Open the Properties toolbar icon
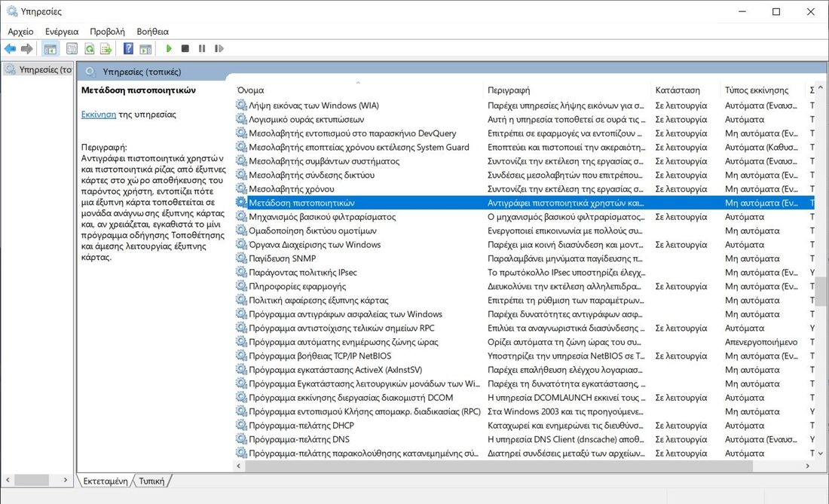The width and height of the screenshot is (829, 504). pyautogui.click(x=72, y=49)
